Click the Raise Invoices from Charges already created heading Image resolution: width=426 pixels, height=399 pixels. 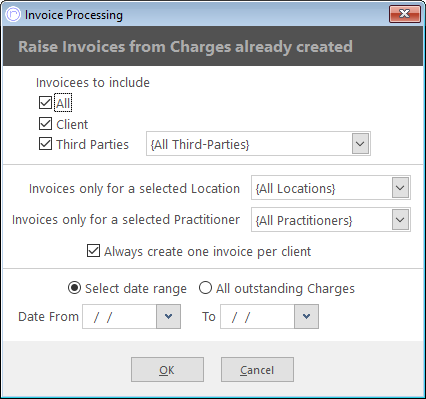tap(185, 46)
